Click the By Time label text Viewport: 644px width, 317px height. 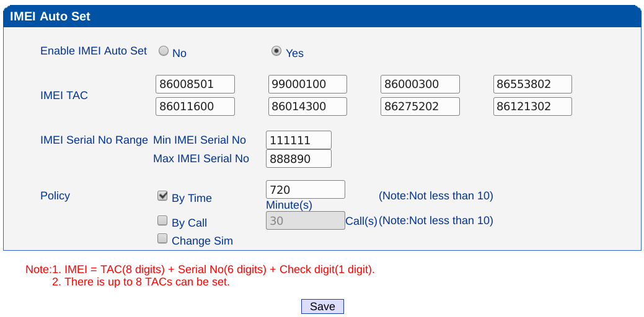(x=192, y=198)
